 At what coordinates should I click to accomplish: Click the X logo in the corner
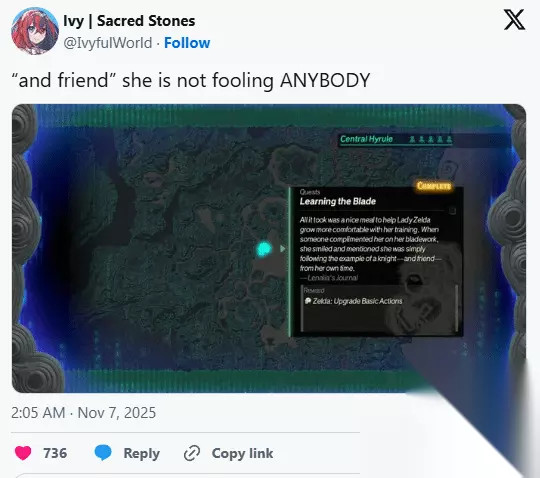click(515, 20)
